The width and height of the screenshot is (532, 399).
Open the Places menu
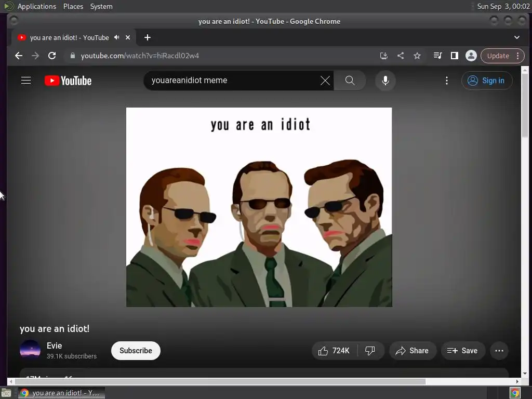[x=73, y=6]
